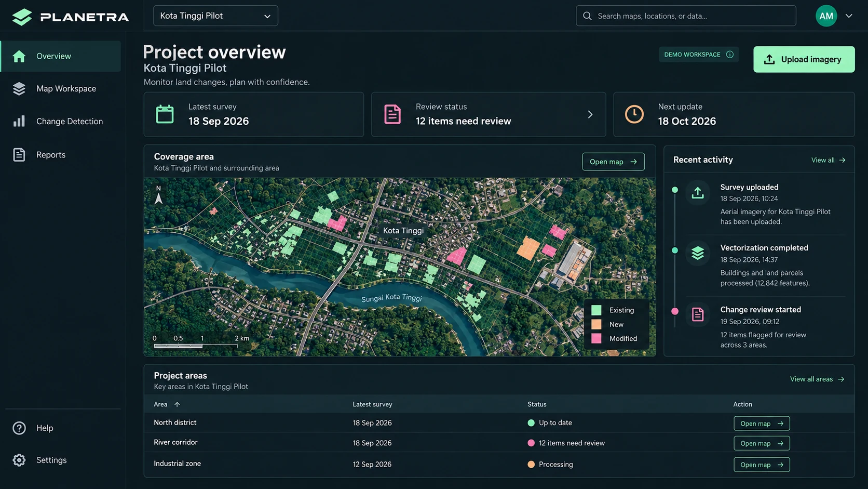Open the Change Detection bar chart icon
The image size is (868, 489).
[19, 122]
